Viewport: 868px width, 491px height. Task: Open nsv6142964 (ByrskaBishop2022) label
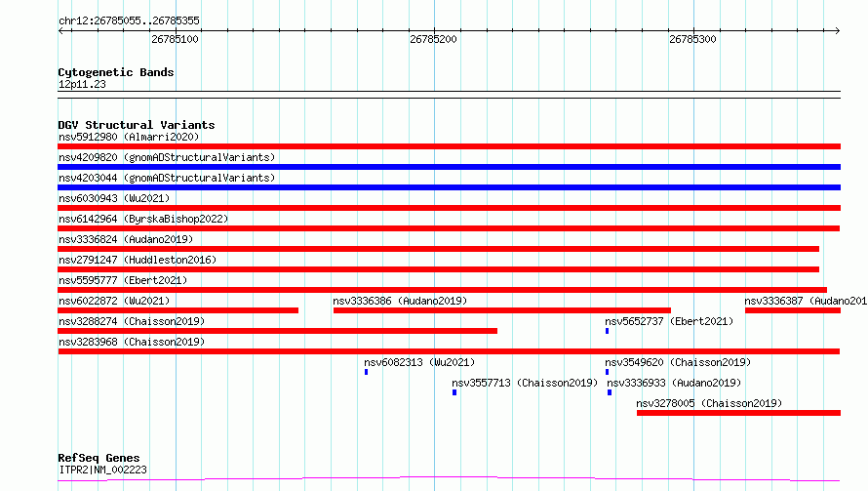click(143, 219)
